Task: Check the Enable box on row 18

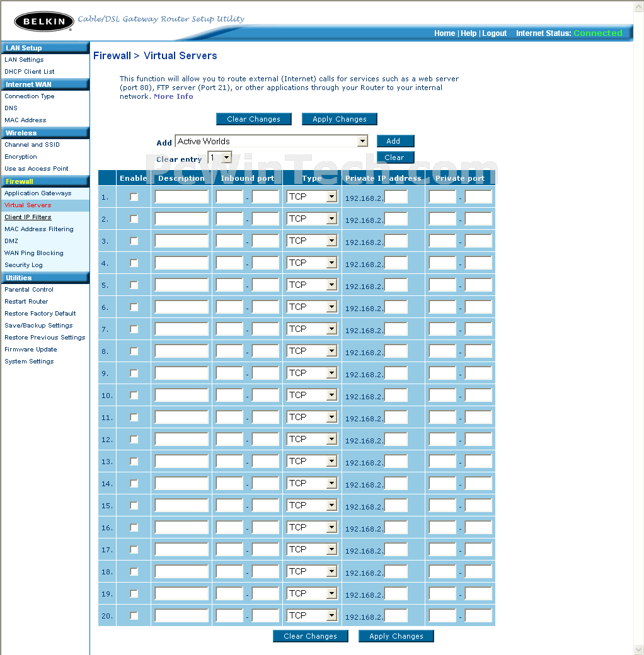Action: coord(134,571)
